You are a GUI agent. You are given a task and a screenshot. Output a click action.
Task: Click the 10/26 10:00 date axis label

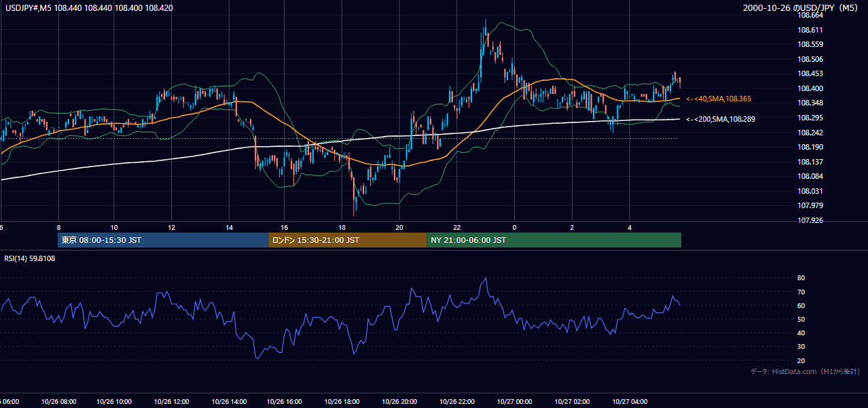115,402
